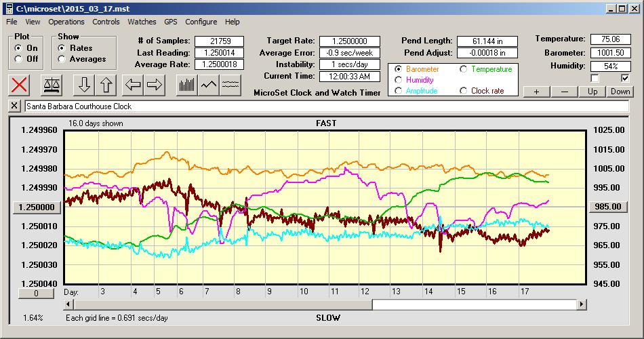The width and height of the screenshot is (644, 339).
Task: Click the 1.64% status text
Action: [x=33, y=317]
